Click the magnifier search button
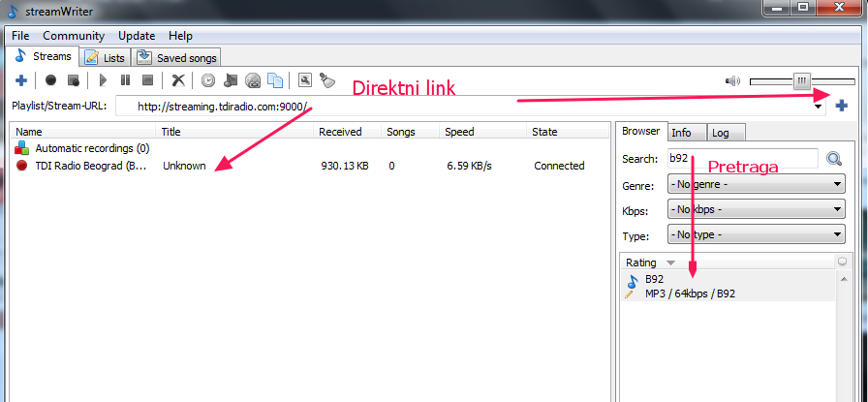Image resolution: width=868 pixels, height=402 pixels. (x=834, y=159)
